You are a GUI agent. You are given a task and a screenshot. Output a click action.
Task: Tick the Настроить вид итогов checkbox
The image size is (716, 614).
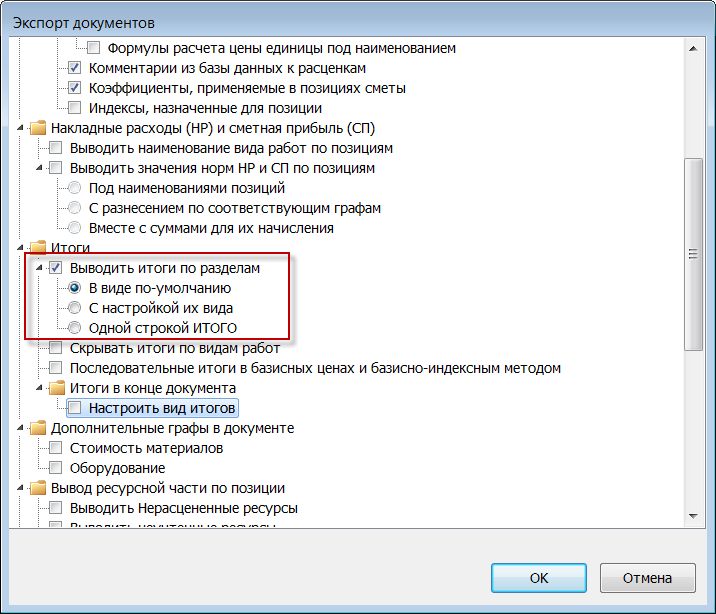75,408
